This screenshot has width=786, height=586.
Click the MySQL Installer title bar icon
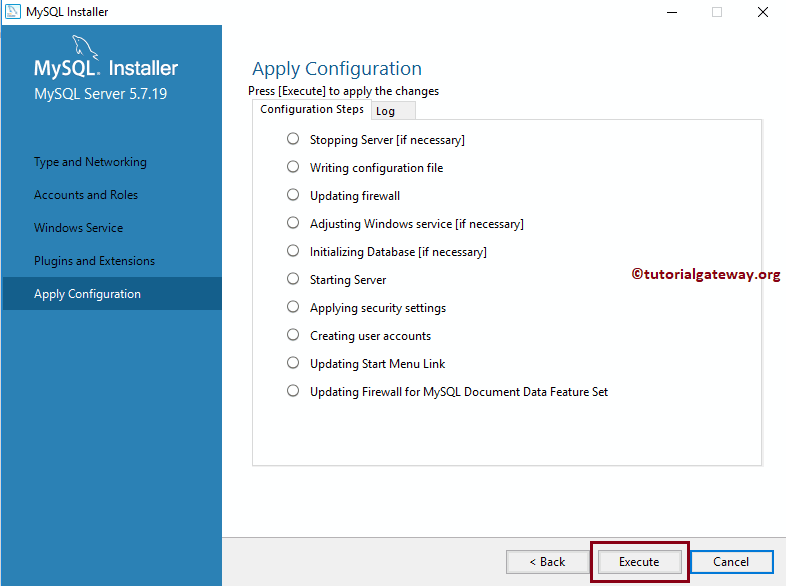[13, 12]
